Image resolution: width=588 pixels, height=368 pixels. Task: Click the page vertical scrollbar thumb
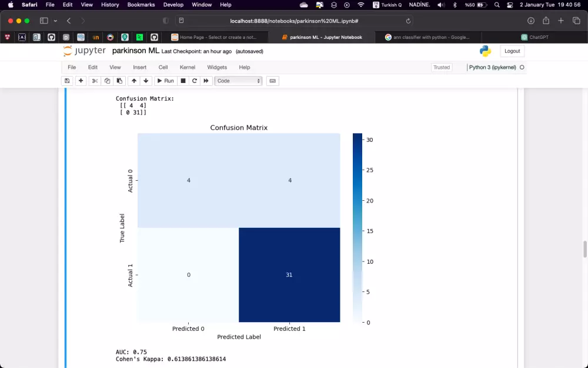(585, 249)
